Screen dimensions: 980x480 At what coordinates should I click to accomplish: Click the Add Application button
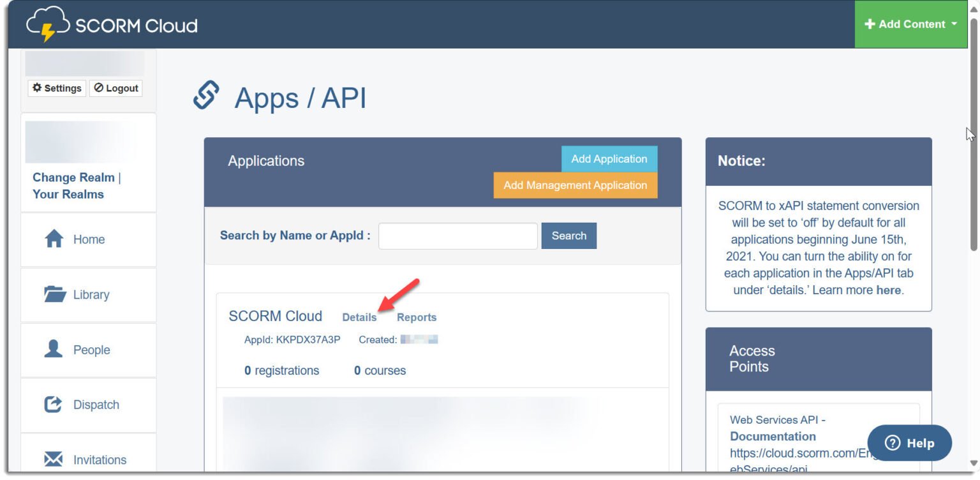point(608,159)
